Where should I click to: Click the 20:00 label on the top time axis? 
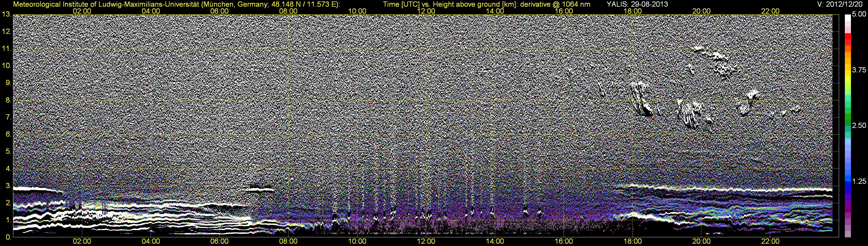click(702, 11)
